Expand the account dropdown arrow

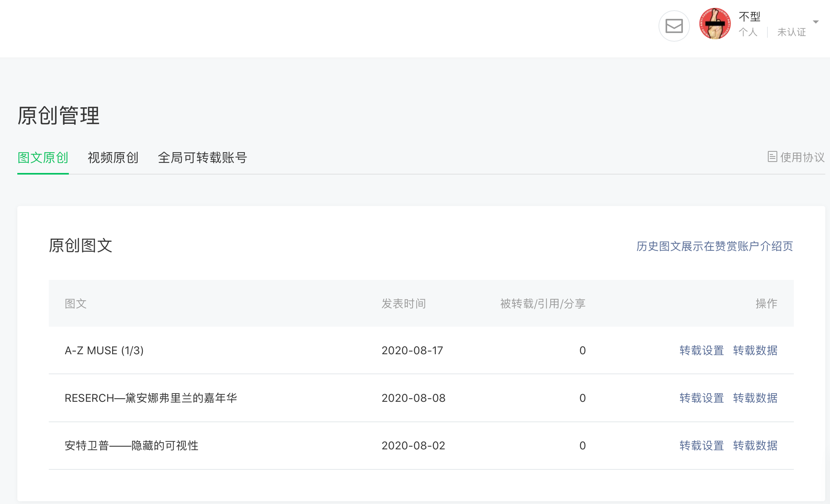(815, 22)
